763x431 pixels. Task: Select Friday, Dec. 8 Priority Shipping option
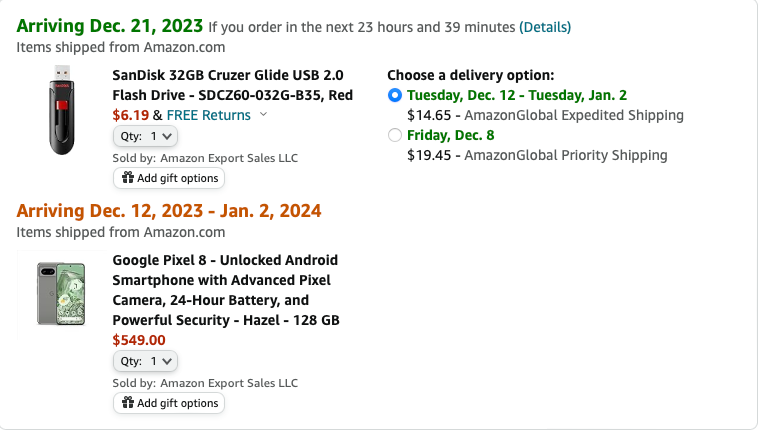395,135
